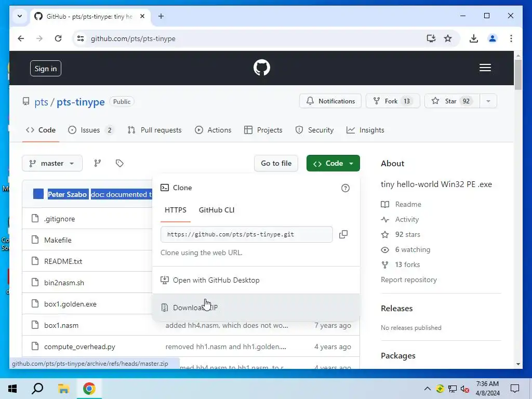Click the clone URL input field

pos(247,234)
